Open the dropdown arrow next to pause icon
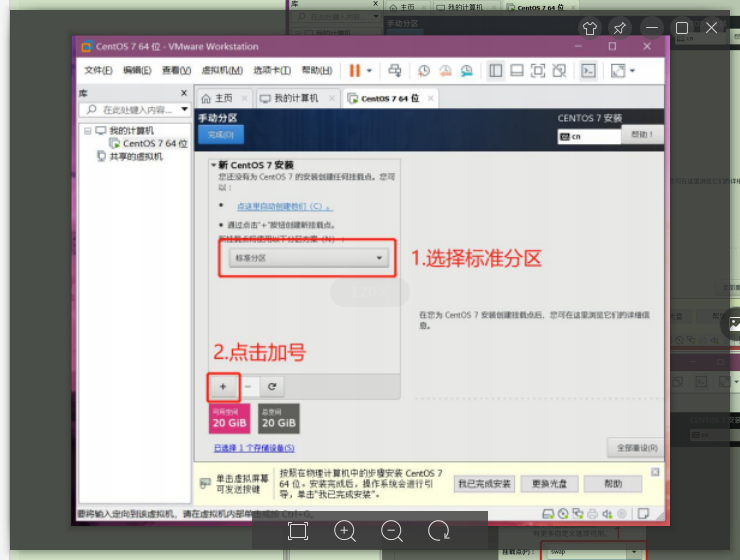This screenshot has height=560, width=740. coord(370,71)
